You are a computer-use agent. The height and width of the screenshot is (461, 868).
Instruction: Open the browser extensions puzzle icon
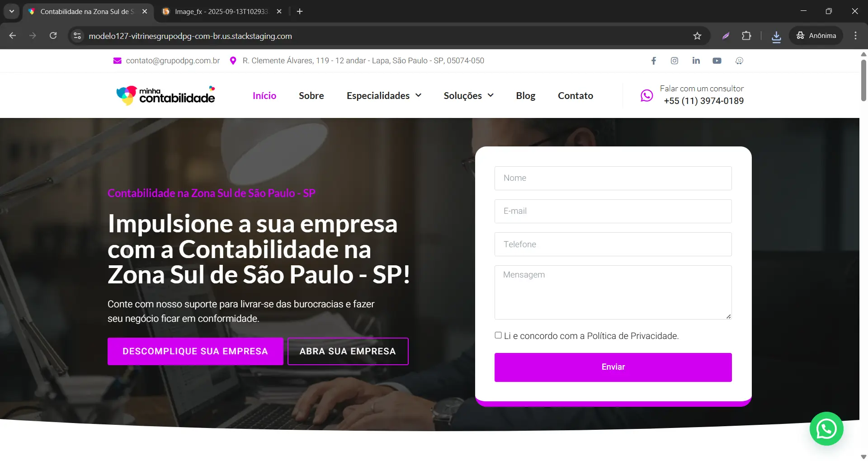click(x=746, y=36)
